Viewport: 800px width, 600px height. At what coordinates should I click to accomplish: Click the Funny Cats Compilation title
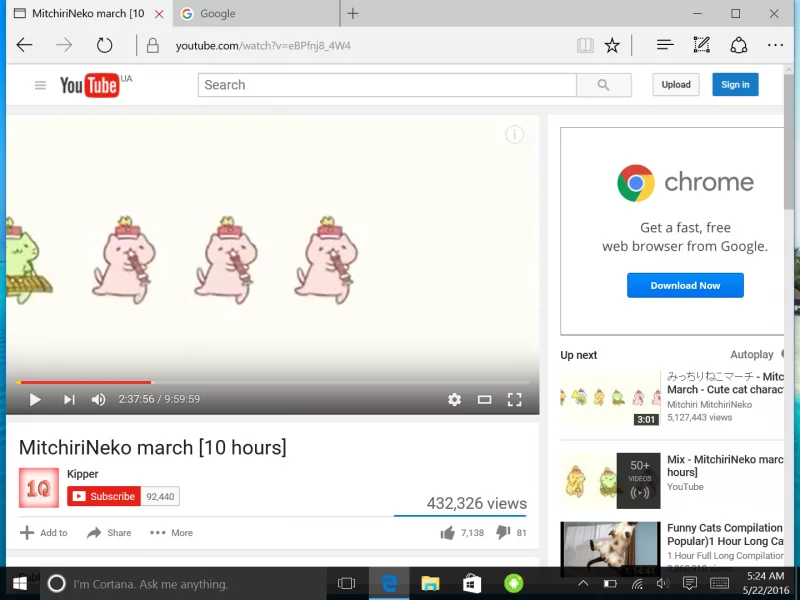(x=725, y=534)
